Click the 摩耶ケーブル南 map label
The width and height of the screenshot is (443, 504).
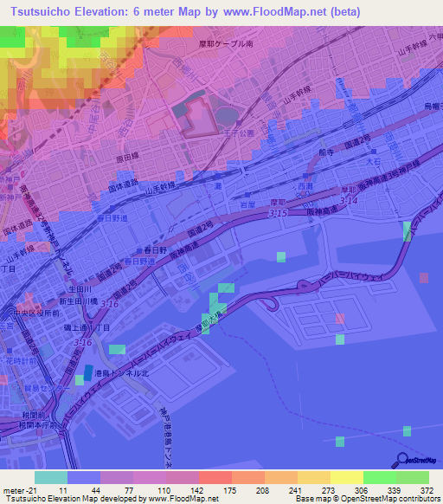pos(226,43)
